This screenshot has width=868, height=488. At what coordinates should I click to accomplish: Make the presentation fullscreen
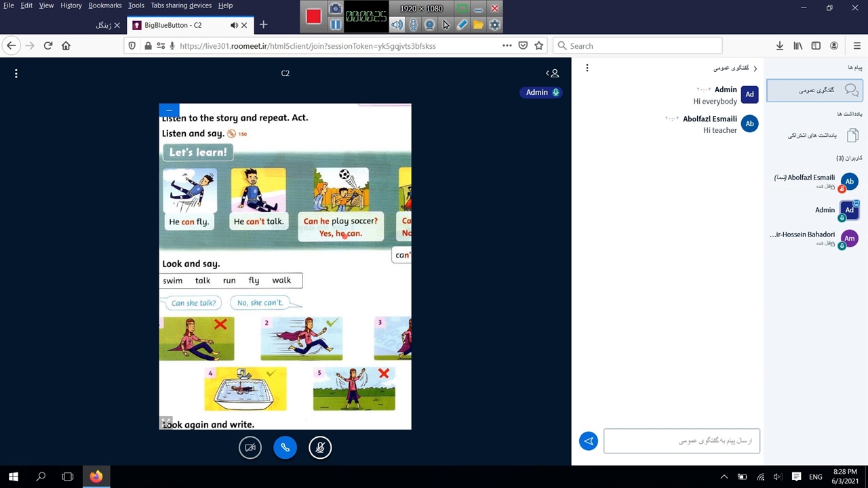[166, 422]
